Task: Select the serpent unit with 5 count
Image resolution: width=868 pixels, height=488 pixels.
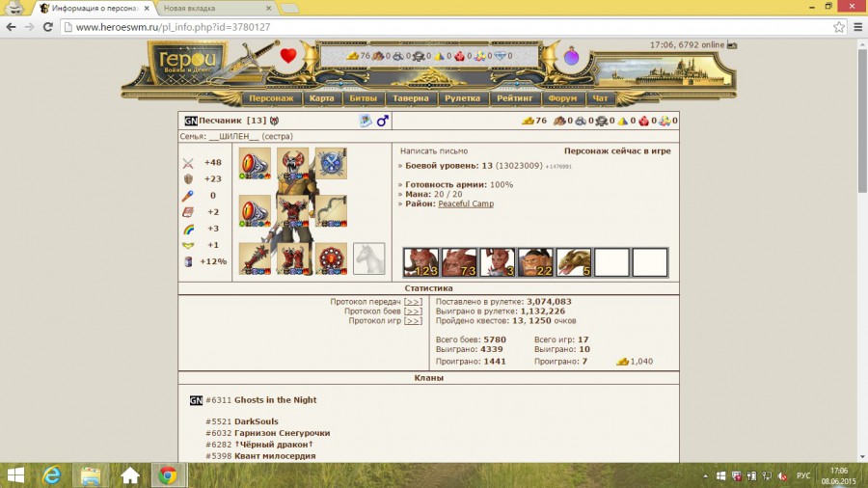Action: (574, 262)
